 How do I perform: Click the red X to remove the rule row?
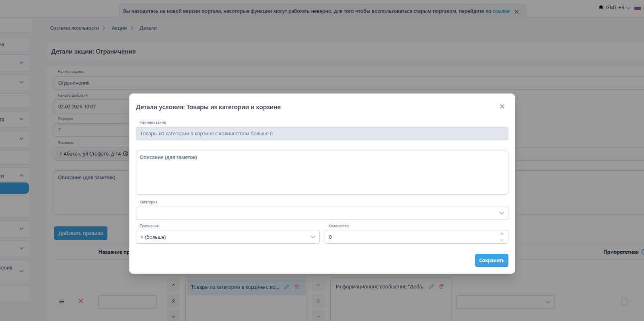81,301
